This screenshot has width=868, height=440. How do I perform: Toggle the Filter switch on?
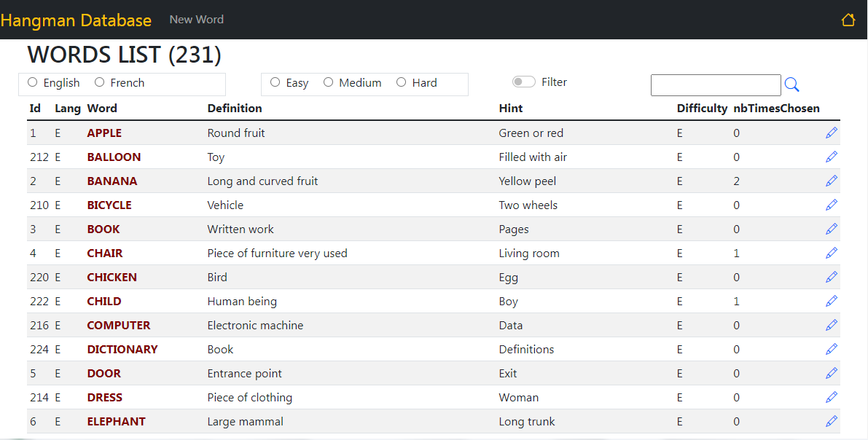pos(524,82)
